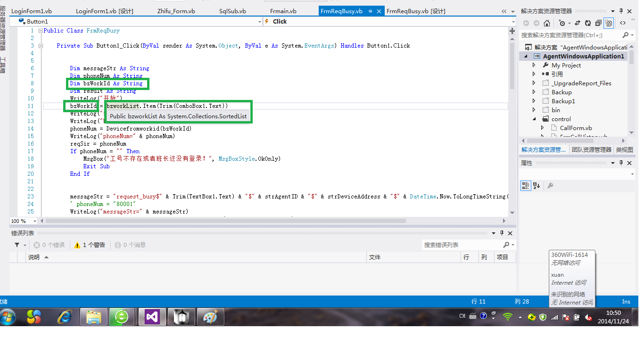Click error list filter funnel icon
The image size is (644, 362).
(x=17, y=245)
